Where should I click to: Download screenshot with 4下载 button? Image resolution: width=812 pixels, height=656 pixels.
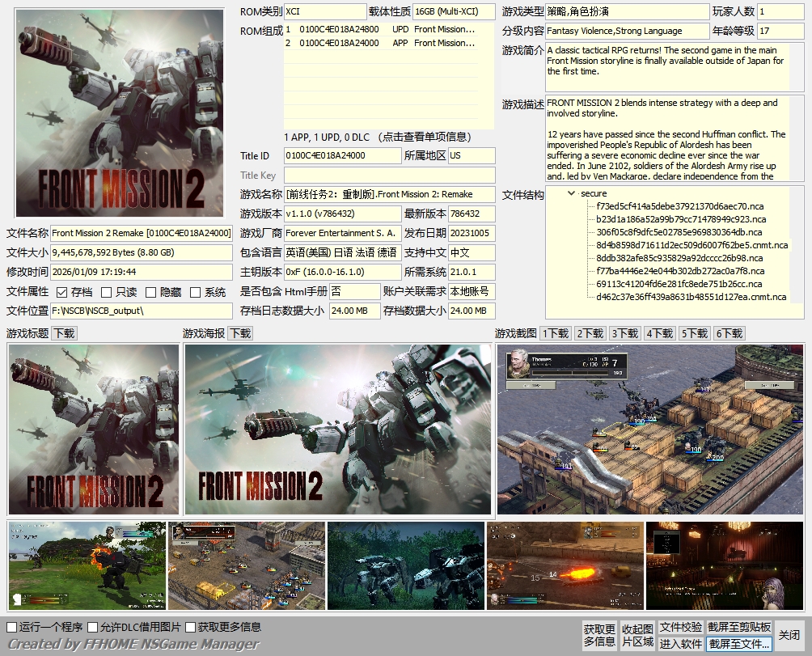click(659, 333)
